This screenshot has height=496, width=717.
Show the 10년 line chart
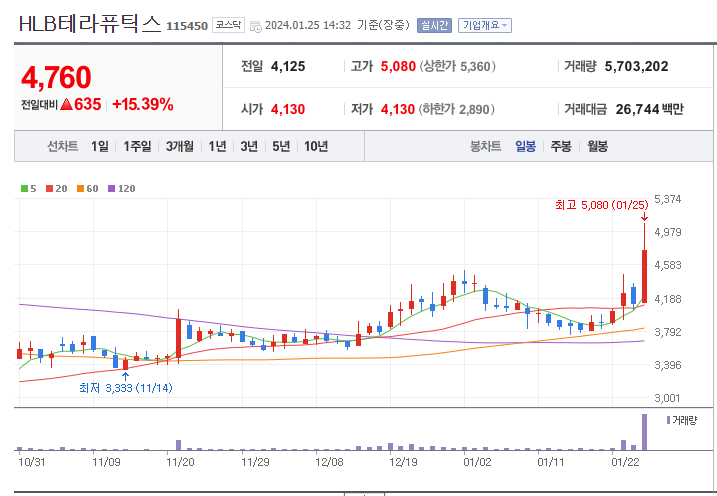coord(316,146)
